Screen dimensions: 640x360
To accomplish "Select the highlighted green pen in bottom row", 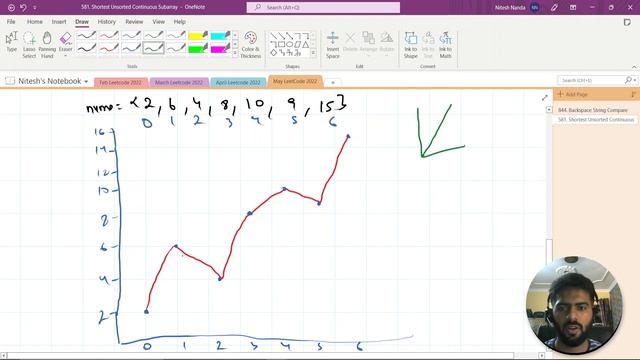I will tap(153, 49).
